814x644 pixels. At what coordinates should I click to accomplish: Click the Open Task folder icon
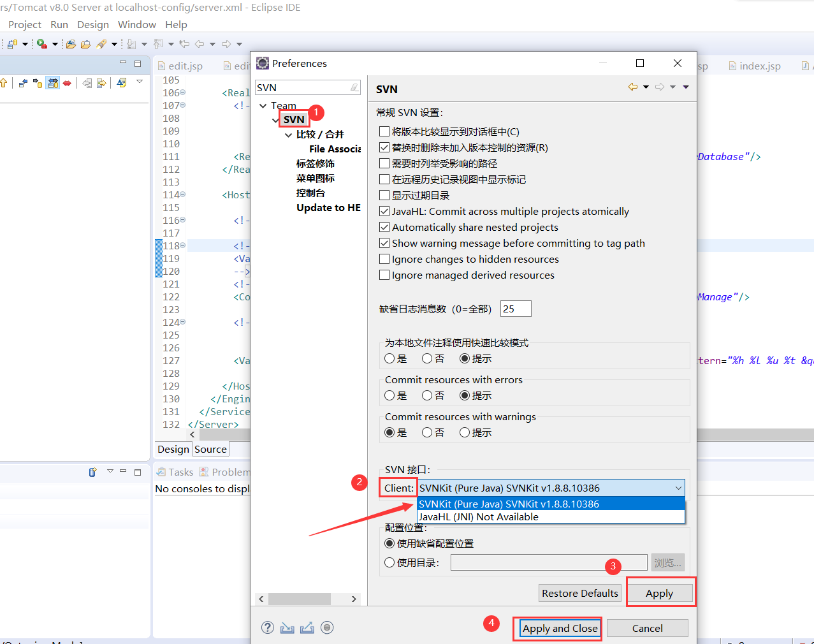click(x=85, y=44)
